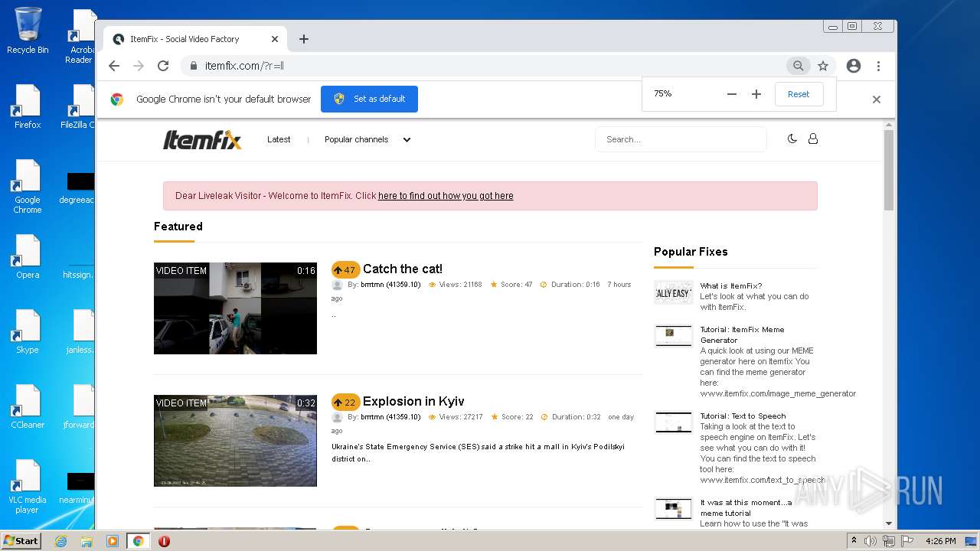Click the address bar URL

pos(244,66)
